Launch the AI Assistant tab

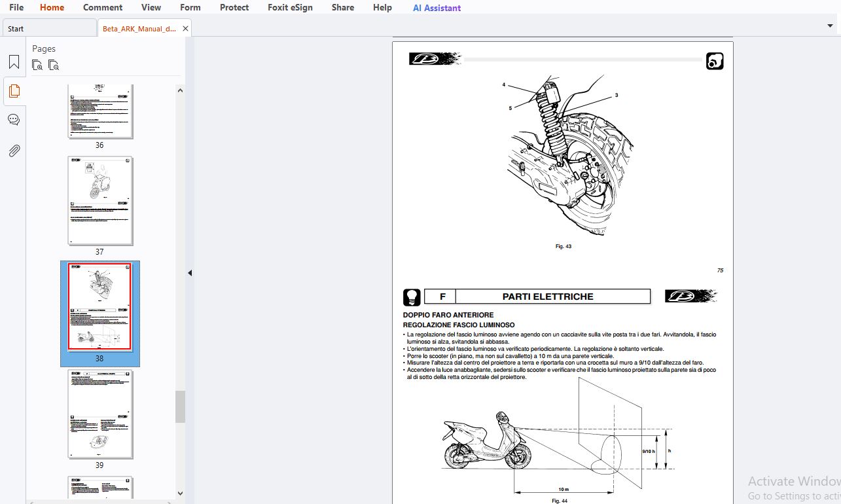click(437, 8)
